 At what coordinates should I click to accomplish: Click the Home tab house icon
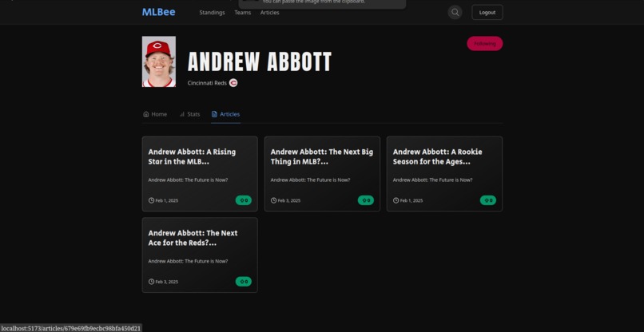click(x=145, y=114)
